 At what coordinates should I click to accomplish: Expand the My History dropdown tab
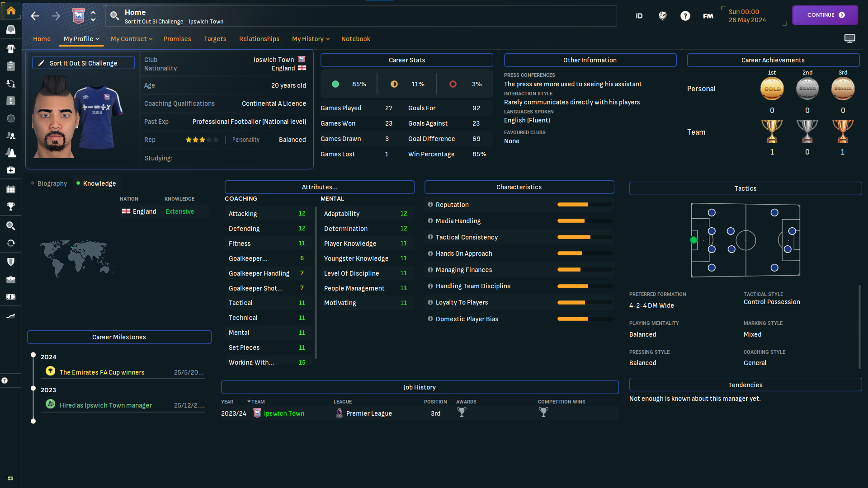pyautogui.click(x=311, y=39)
